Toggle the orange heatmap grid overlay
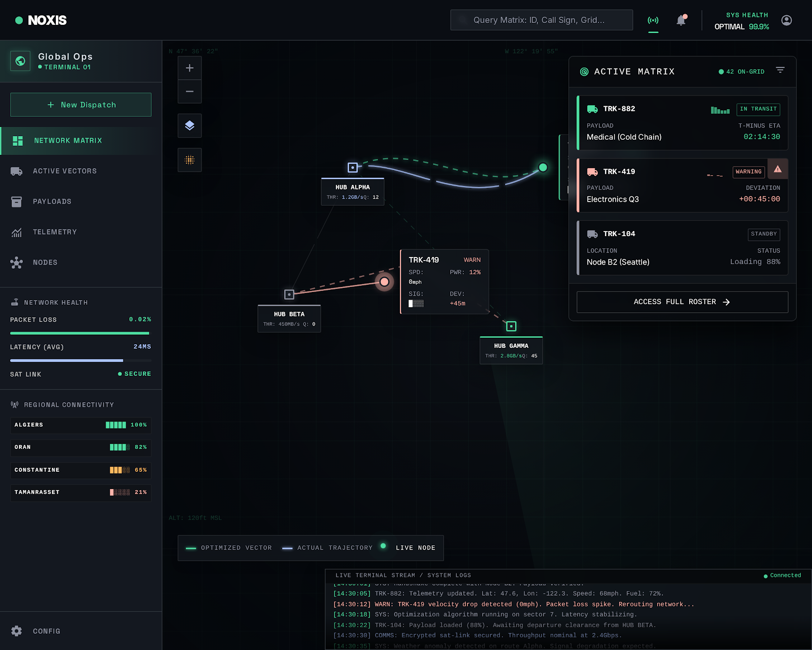The height and width of the screenshot is (650, 812). [x=189, y=160]
